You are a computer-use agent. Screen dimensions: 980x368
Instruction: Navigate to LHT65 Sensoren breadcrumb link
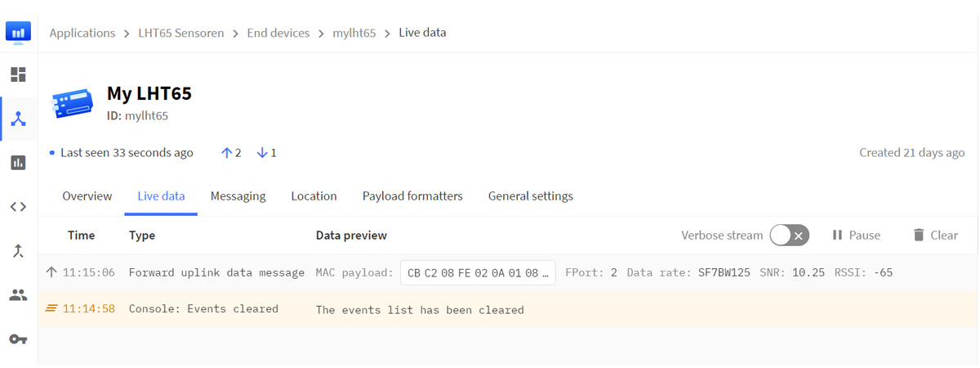pyautogui.click(x=181, y=33)
